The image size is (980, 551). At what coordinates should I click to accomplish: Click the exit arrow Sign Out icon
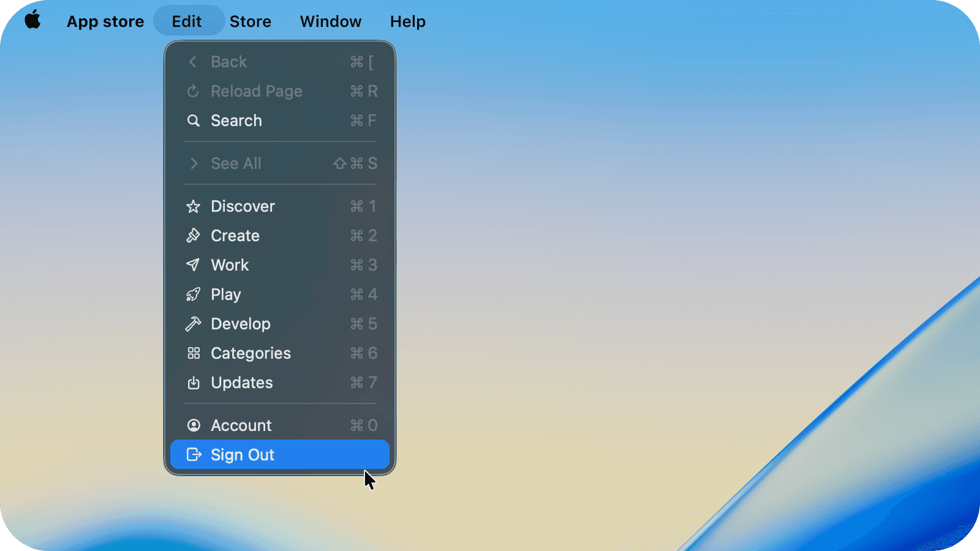pos(194,455)
